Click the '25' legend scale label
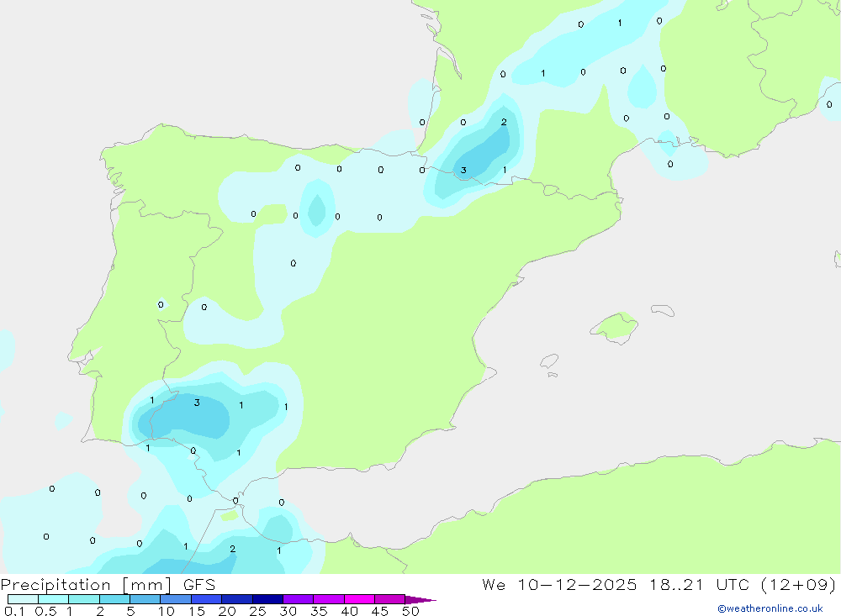Viewport: 841px width, 616px height. [257, 611]
